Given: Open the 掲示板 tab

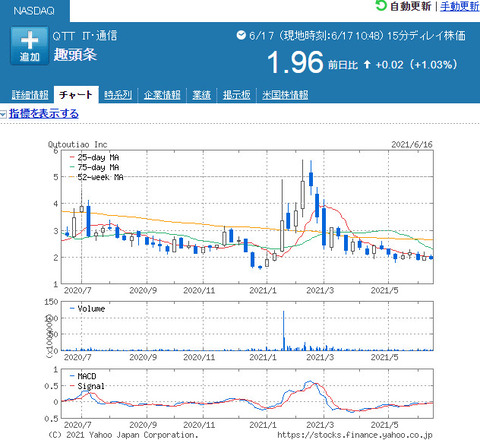Looking at the screenshot, I should click(x=237, y=95).
